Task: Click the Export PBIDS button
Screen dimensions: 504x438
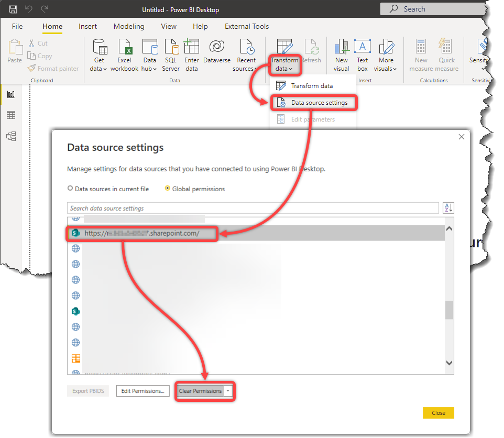Action: pos(88,391)
